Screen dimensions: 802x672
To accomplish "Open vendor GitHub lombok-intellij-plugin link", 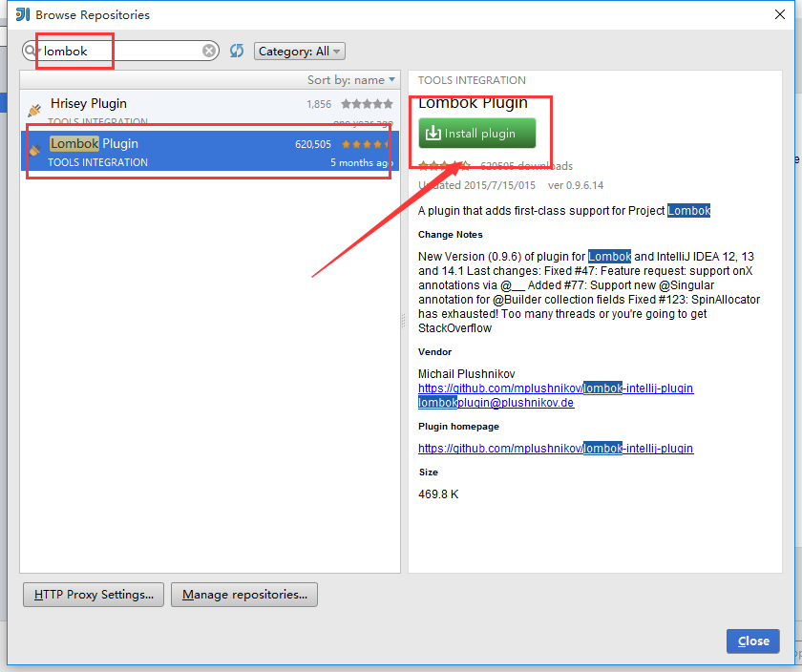I will (x=556, y=388).
